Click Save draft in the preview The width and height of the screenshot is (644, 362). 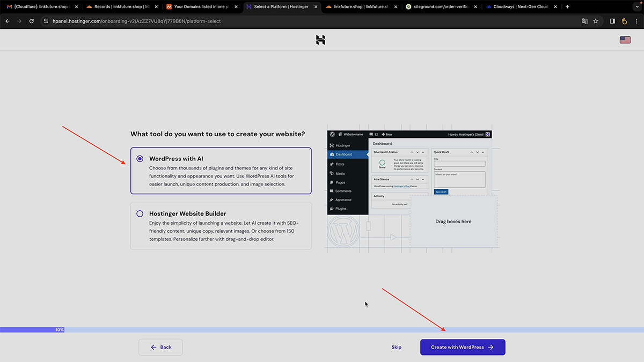tap(441, 191)
